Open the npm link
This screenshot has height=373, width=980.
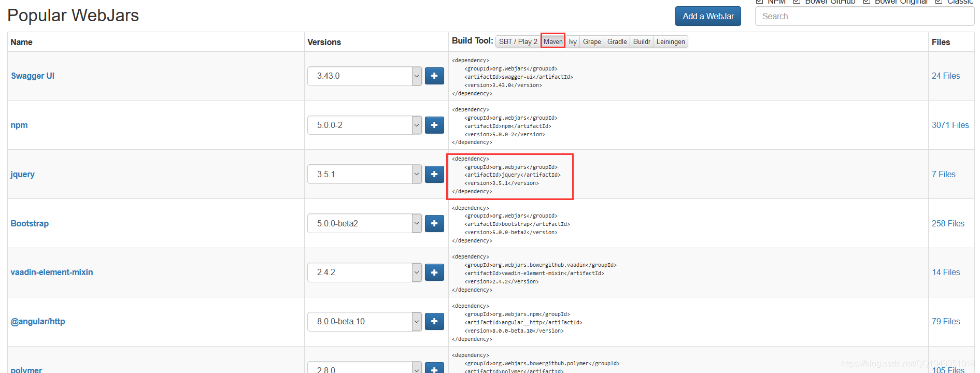19,125
